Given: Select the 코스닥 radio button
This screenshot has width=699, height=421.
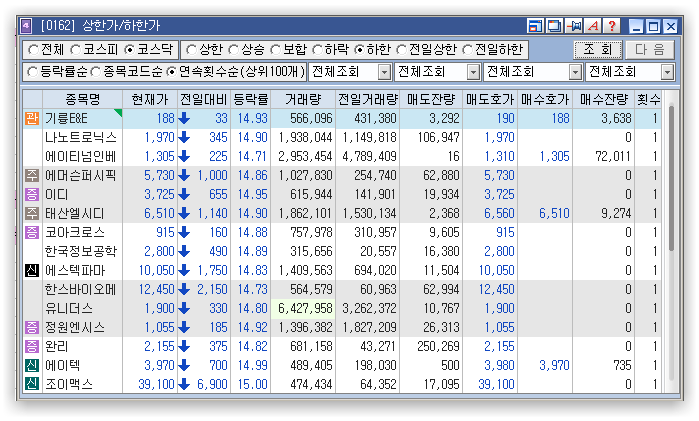Looking at the screenshot, I should click(129, 50).
